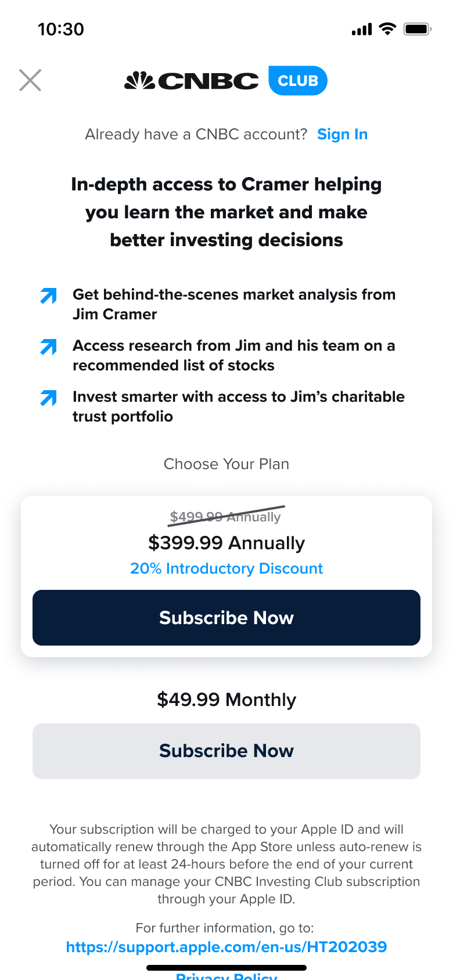
Task: Close the CNBC Club subscription screen
Action: coord(30,80)
